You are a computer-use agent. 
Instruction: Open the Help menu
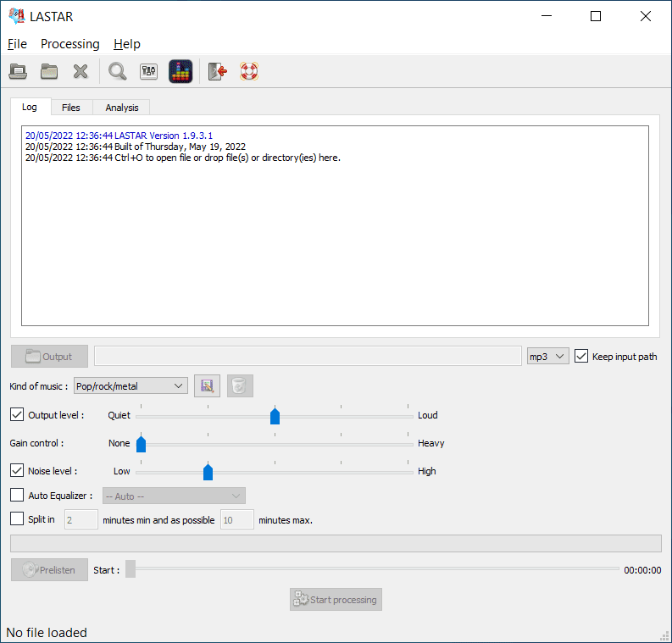pyautogui.click(x=127, y=44)
